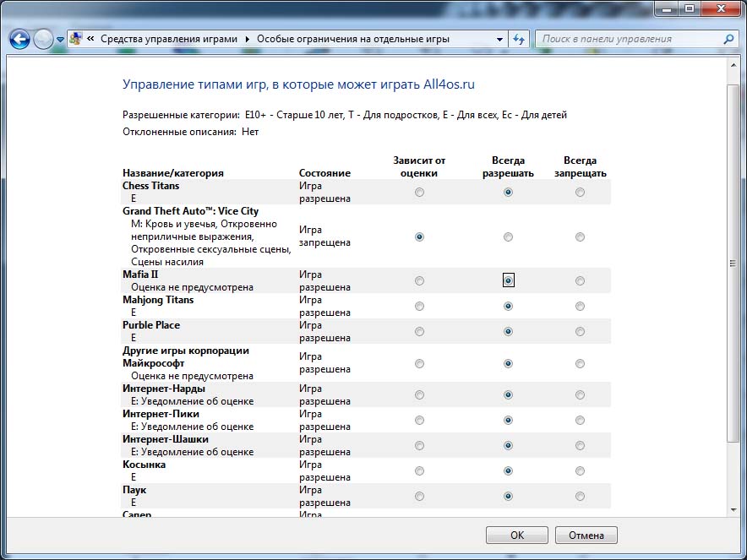Click the scrollbar up arrow
Screen dimensions: 747x560
[733, 65]
